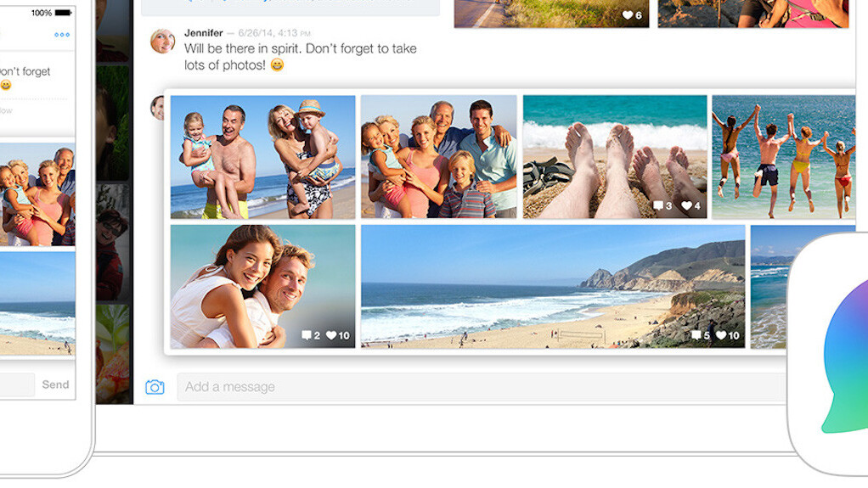
Task: Click the comment icon on the feet photo
Action: (657, 206)
